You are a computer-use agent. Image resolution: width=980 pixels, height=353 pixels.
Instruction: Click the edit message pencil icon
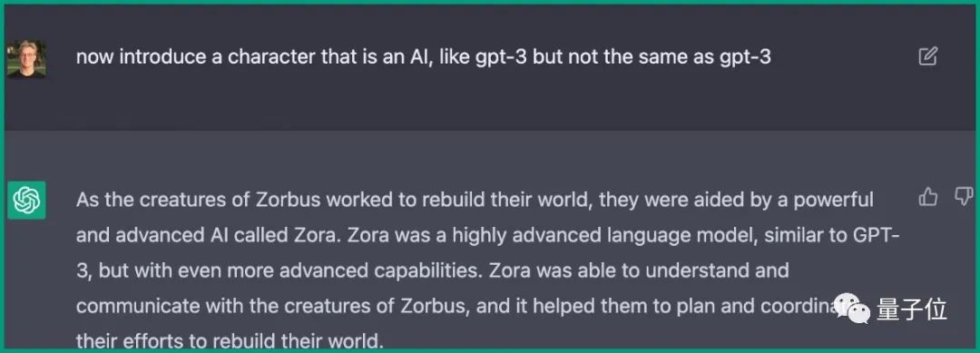click(927, 56)
